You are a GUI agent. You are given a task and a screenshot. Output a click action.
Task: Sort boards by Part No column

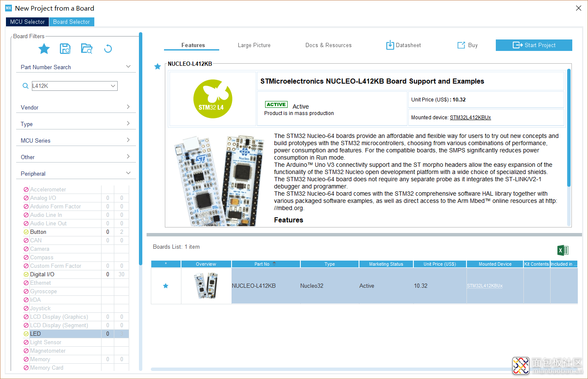point(266,264)
